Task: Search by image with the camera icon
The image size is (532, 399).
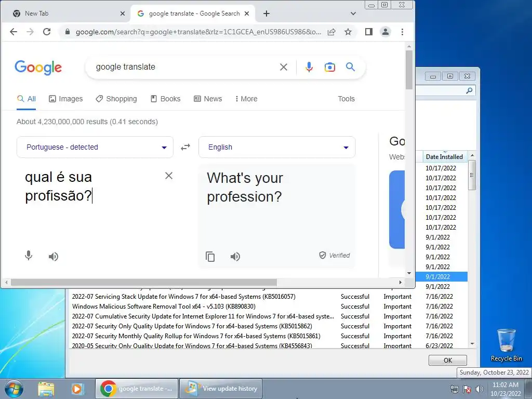Action: click(330, 67)
